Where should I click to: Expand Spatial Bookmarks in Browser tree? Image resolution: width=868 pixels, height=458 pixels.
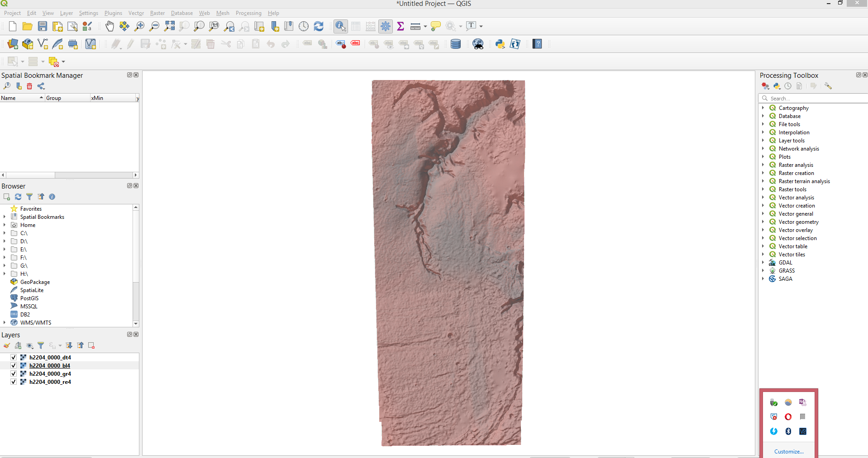[x=5, y=217]
